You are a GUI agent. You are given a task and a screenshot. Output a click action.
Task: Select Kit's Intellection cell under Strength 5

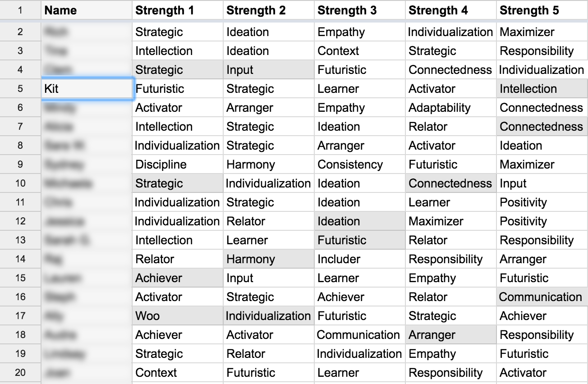pyautogui.click(x=542, y=89)
